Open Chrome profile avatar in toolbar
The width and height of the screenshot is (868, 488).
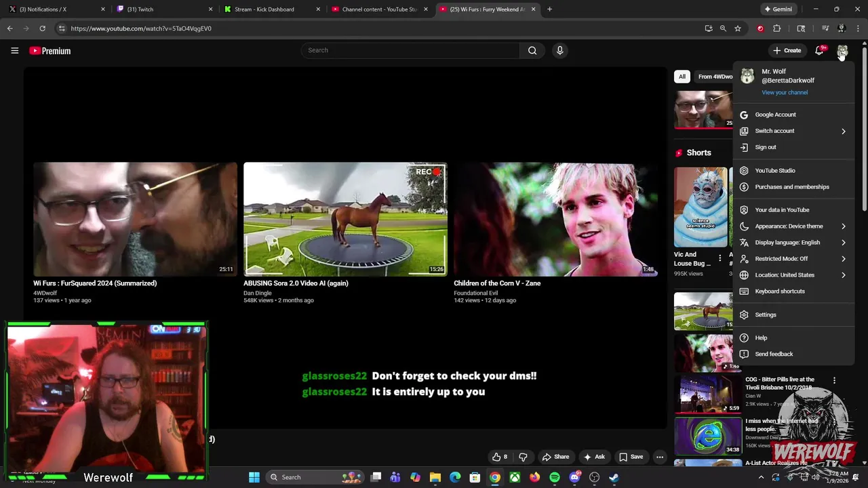coord(842,28)
